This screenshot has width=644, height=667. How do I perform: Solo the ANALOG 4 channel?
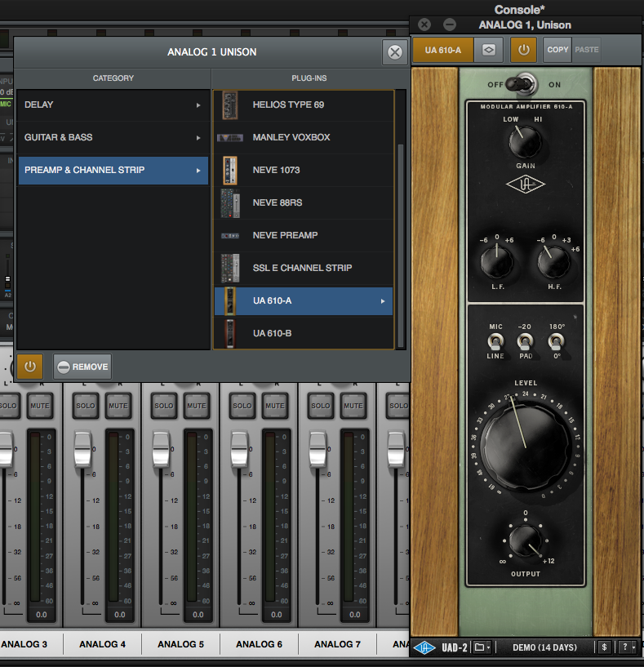(86, 406)
